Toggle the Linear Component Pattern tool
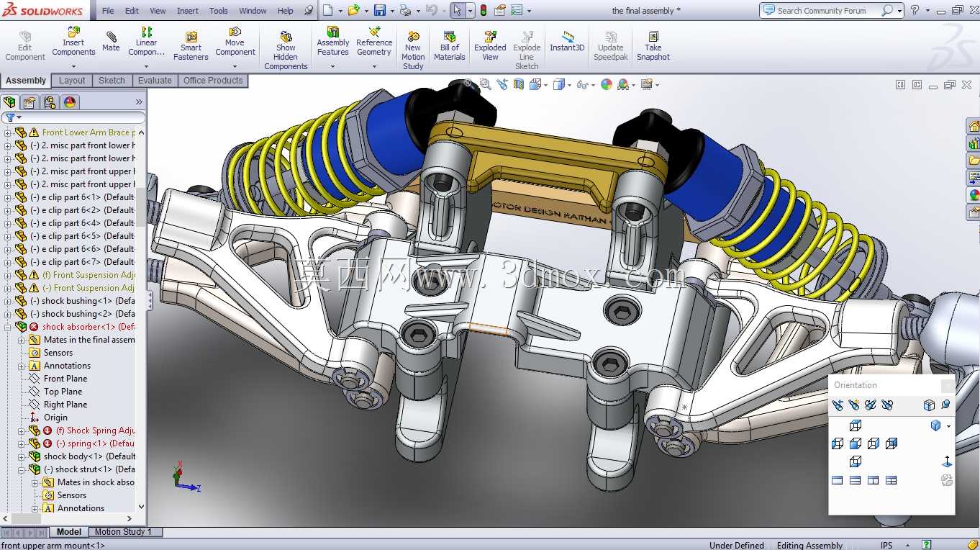 [x=146, y=42]
